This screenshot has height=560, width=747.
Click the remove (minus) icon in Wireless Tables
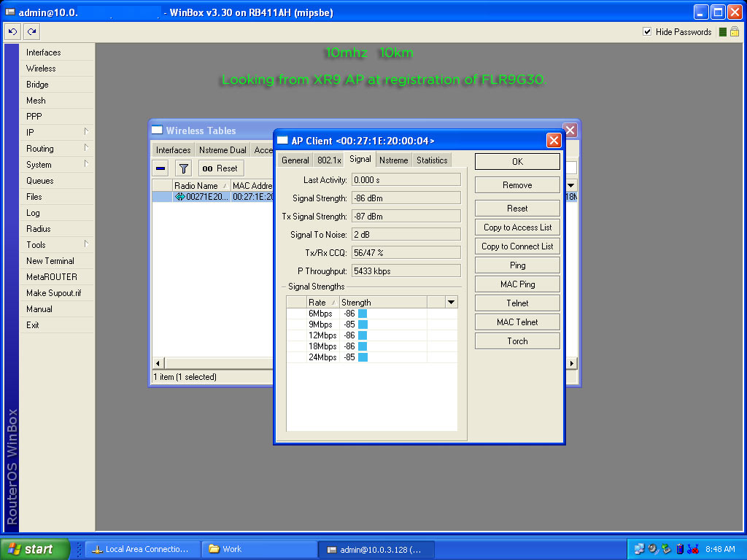[160, 168]
